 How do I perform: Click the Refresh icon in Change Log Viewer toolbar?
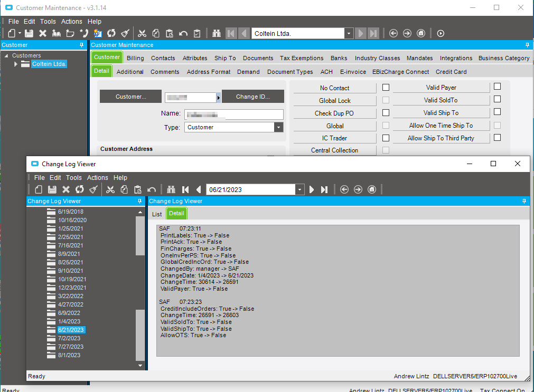80,189
